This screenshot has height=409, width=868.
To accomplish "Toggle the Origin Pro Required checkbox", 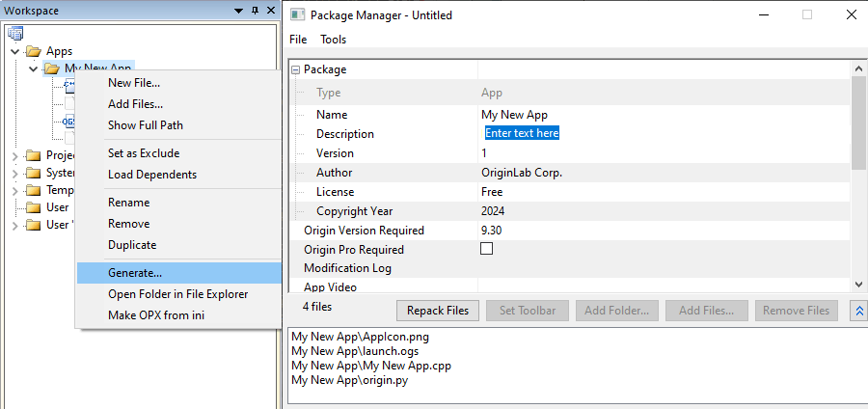I will (487, 249).
